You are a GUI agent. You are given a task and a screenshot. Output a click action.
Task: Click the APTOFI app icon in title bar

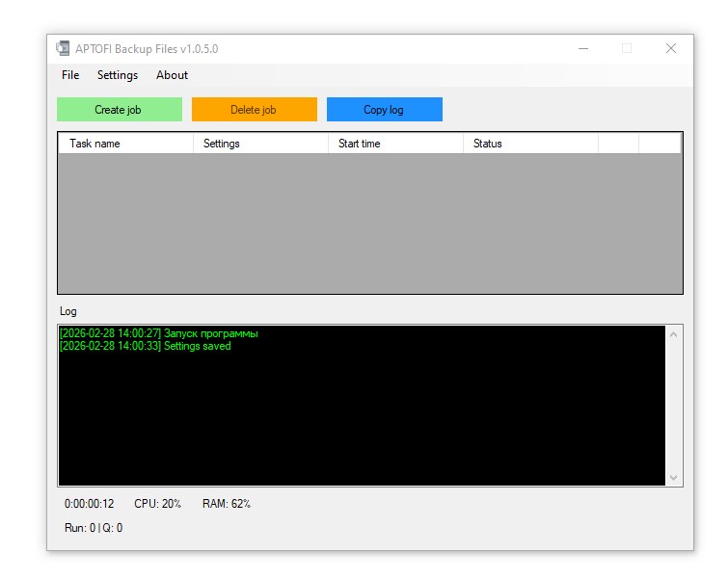pyautogui.click(x=63, y=48)
